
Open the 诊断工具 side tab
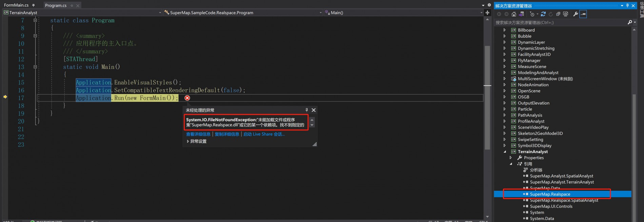tap(642, 10)
